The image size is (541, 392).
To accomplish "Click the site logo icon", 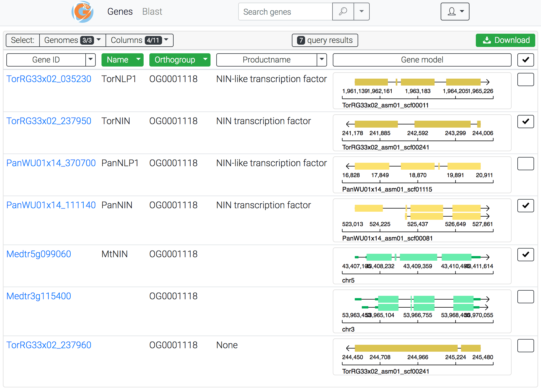I will coord(82,12).
